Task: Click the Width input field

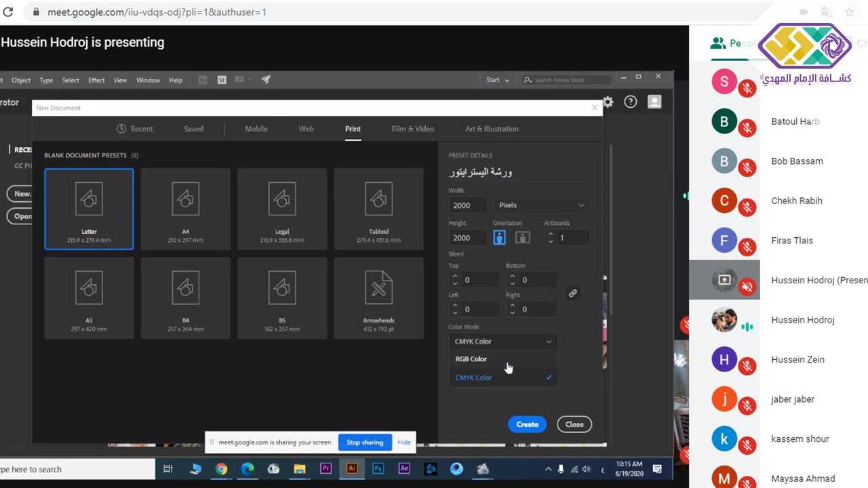Action: point(467,205)
